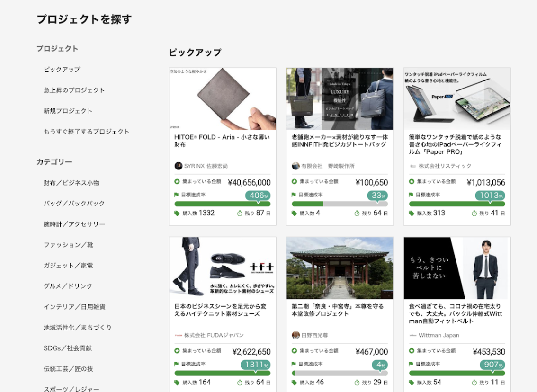Click amount icon beside ¥453,530
Image resolution: width=537 pixels, height=392 pixels.
point(412,350)
